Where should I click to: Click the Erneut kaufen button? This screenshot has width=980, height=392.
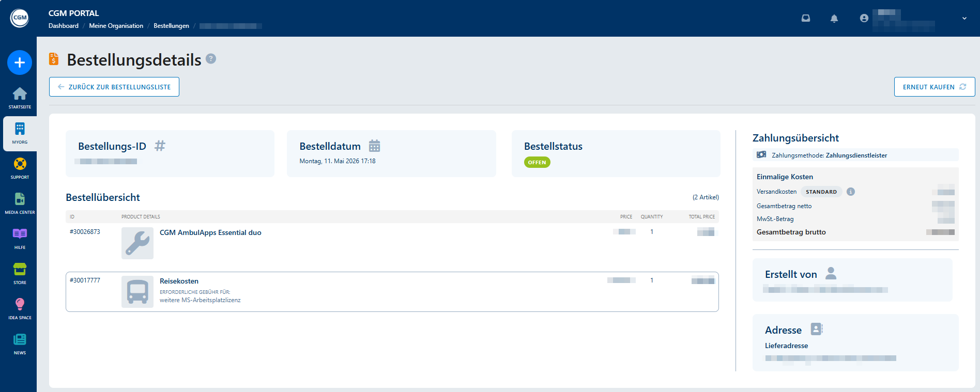935,87
